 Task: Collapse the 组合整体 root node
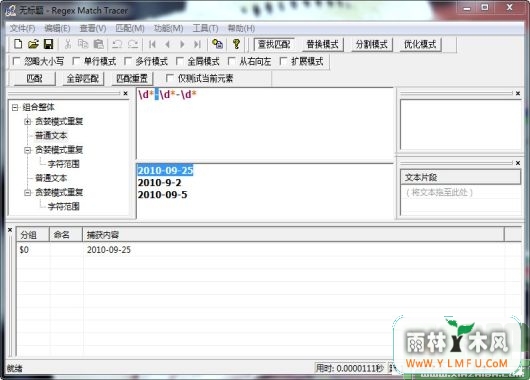[x=15, y=108]
